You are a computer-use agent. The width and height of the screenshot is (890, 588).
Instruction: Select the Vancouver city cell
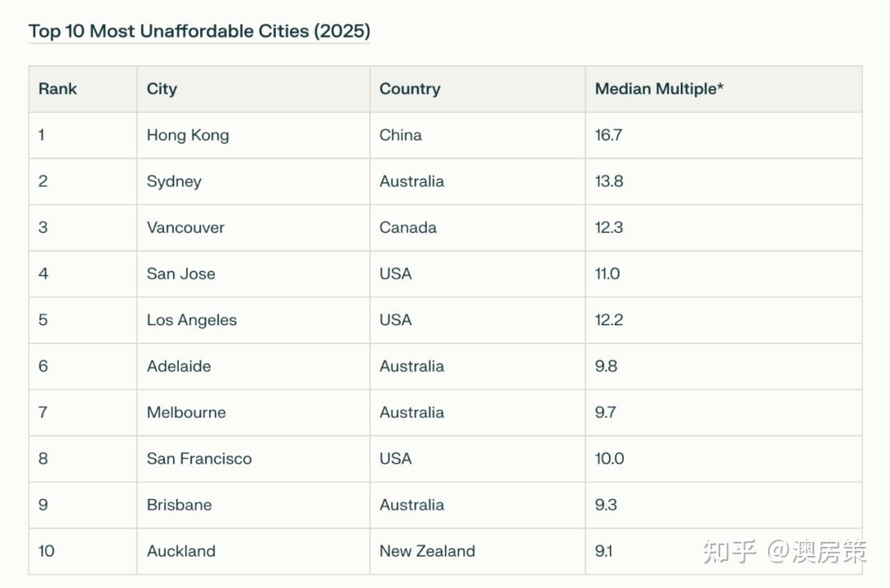185,227
